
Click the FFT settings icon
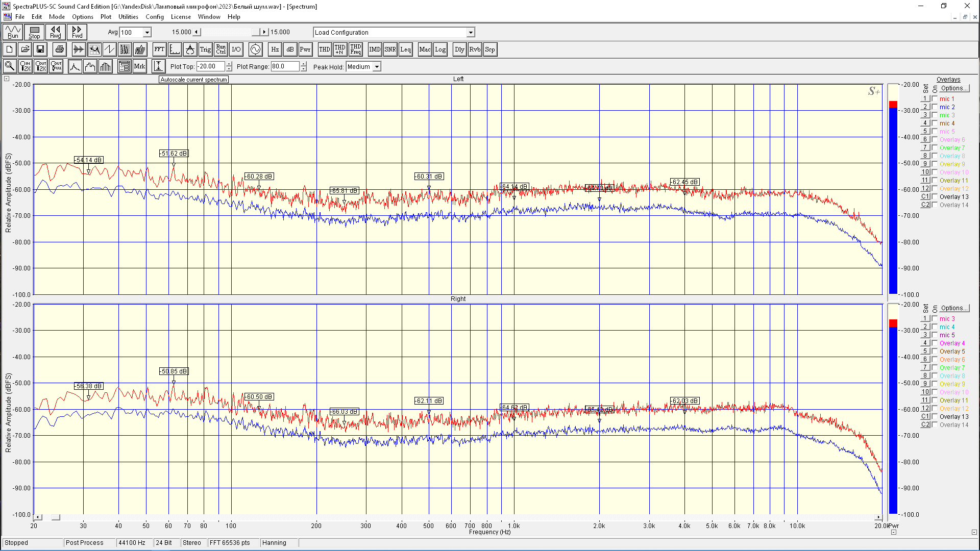[159, 49]
